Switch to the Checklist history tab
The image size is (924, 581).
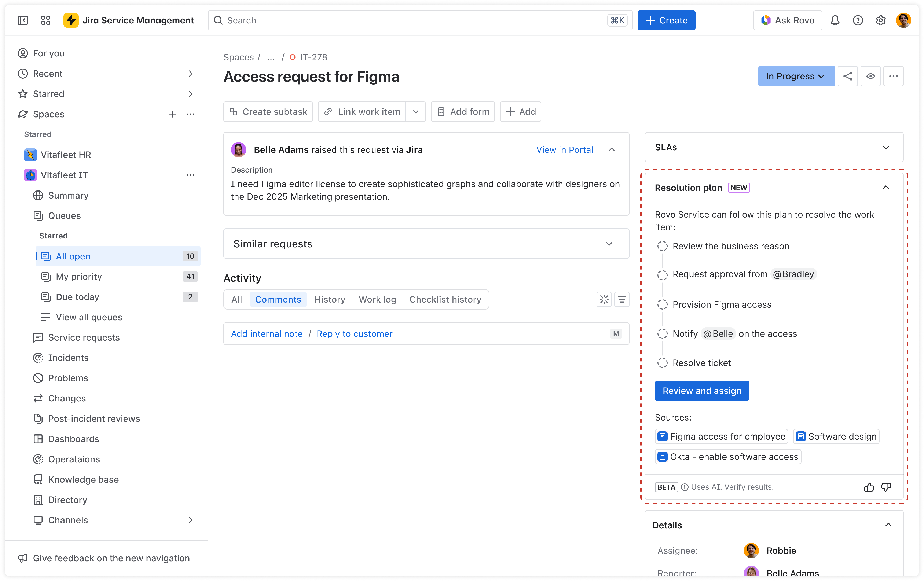[x=445, y=299]
